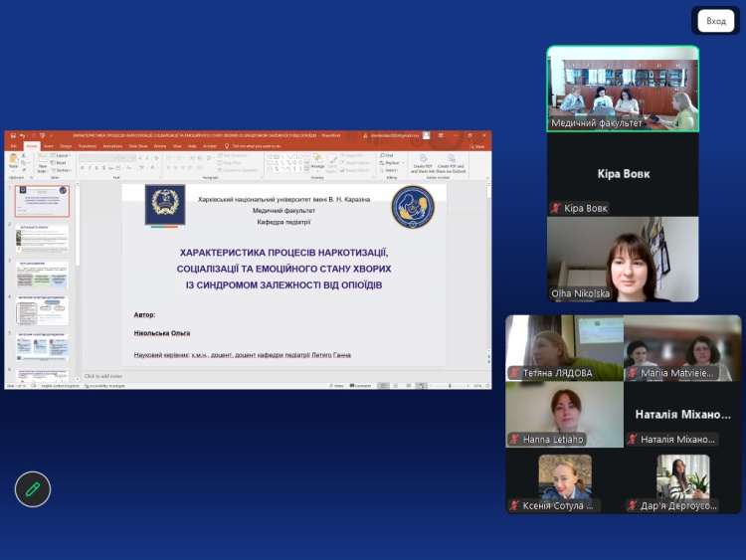Image resolution: width=746 pixels, height=560 pixels.
Task: Click the Вход button
Action: [x=716, y=21]
